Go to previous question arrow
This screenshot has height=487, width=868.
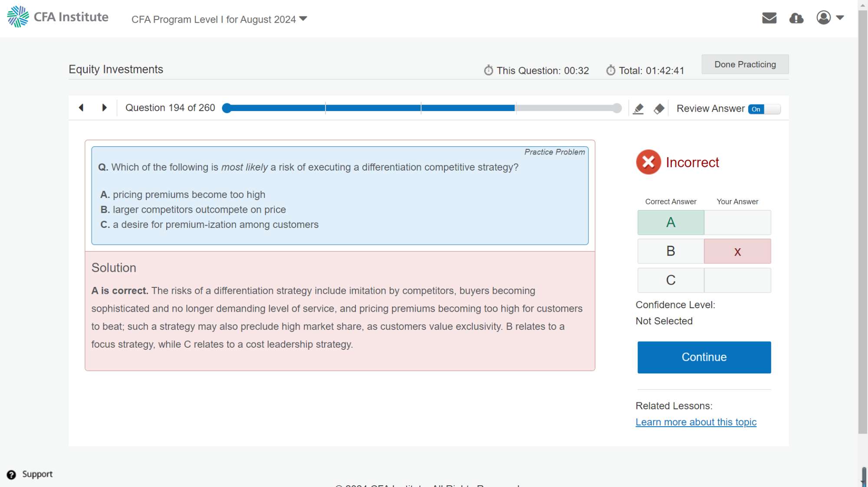(x=81, y=108)
